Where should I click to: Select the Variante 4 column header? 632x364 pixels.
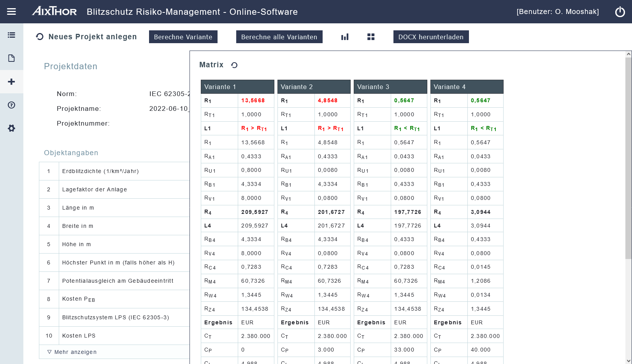(467, 87)
